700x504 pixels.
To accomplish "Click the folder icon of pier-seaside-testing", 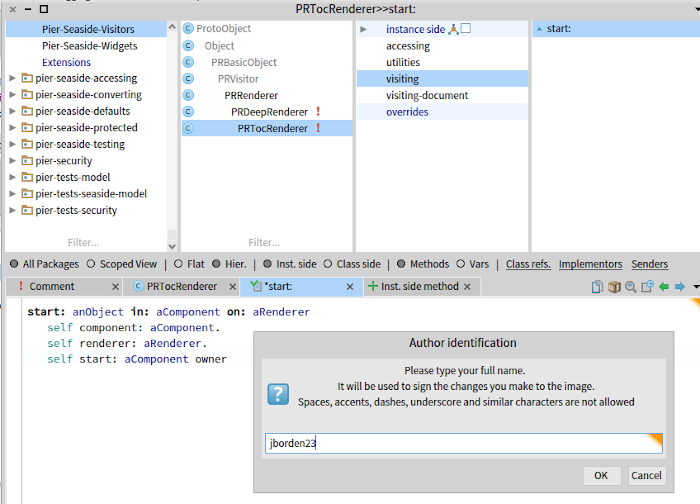I will pos(27,144).
